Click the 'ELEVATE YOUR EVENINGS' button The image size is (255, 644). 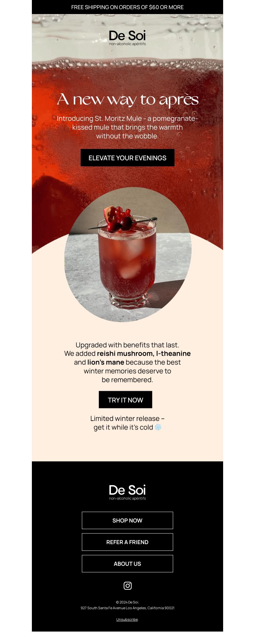[x=127, y=158]
